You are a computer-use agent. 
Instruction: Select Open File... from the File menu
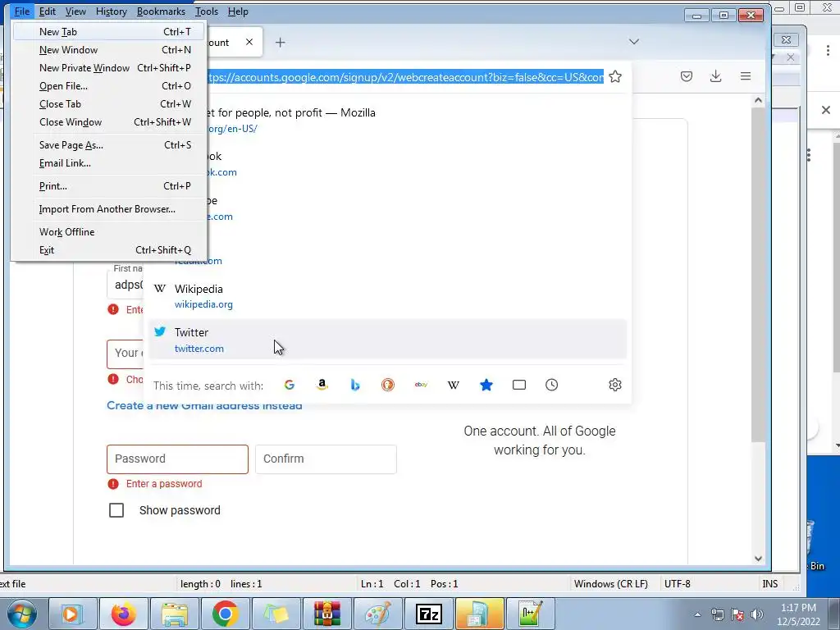109,85
